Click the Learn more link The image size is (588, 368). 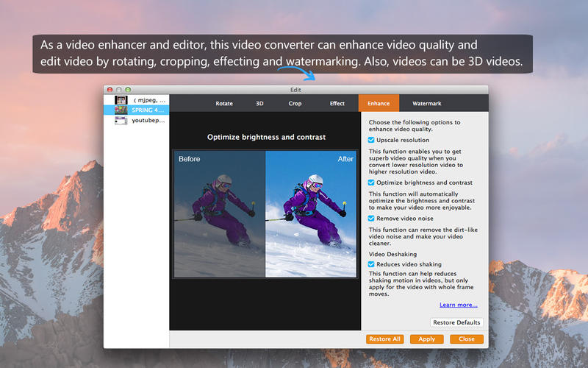458,305
